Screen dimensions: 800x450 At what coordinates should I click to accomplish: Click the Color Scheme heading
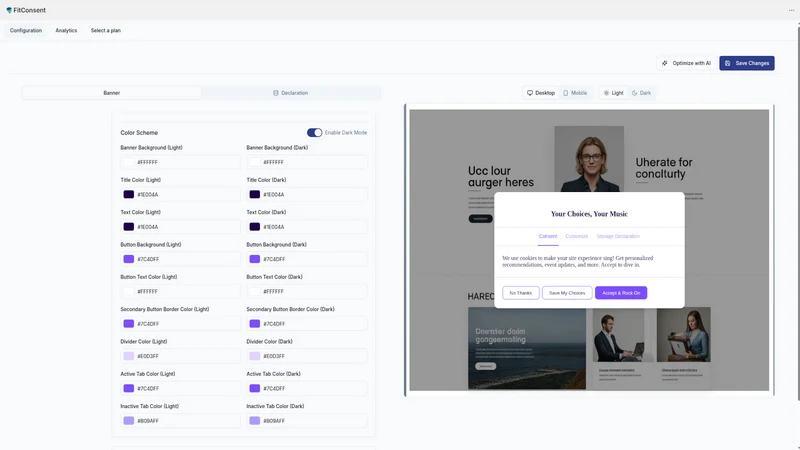click(x=139, y=133)
